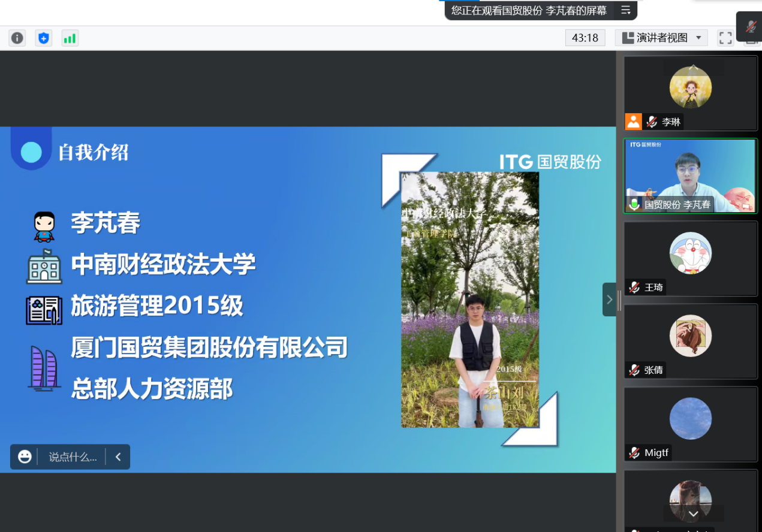Click Migtf's muted microphone icon
This screenshot has width=762, height=532.
[x=634, y=453]
